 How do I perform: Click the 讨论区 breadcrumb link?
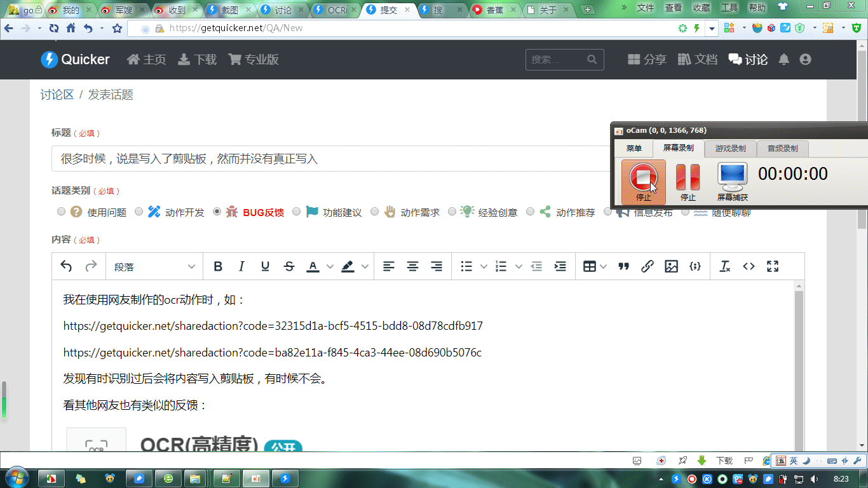pyautogui.click(x=57, y=94)
